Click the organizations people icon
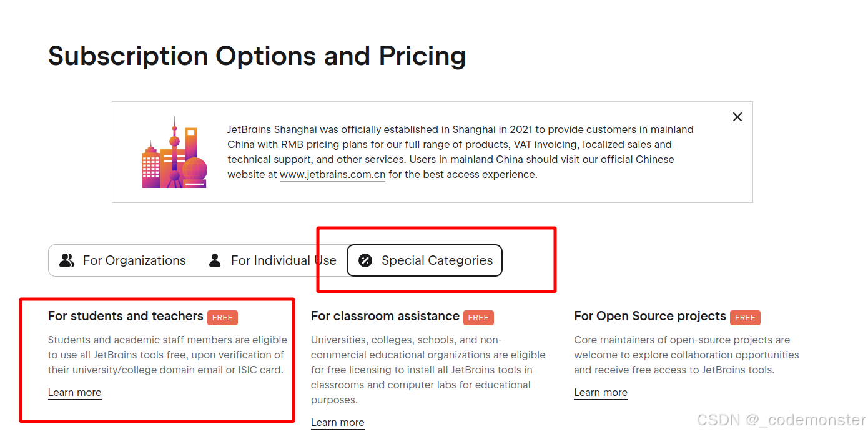This screenshot has height=434, width=868. [67, 260]
